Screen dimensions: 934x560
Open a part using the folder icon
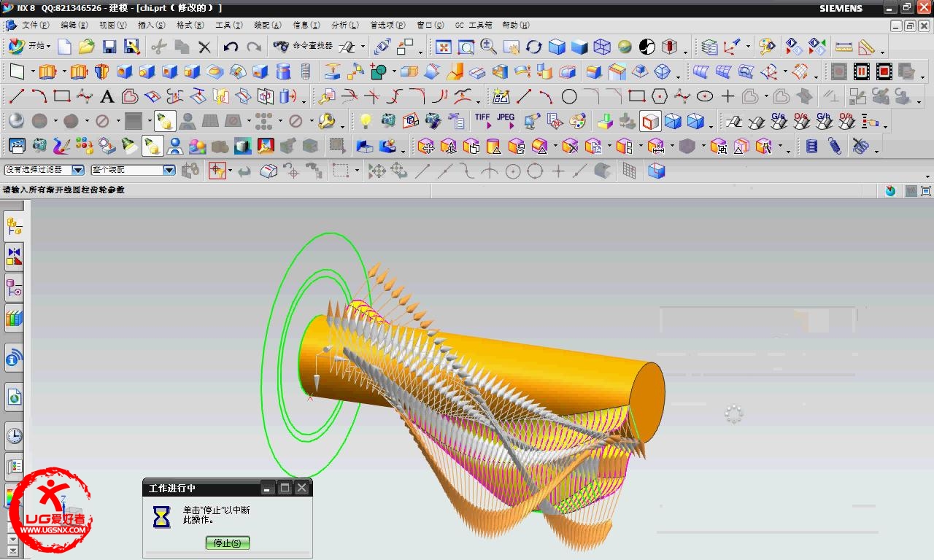[x=87, y=47]
